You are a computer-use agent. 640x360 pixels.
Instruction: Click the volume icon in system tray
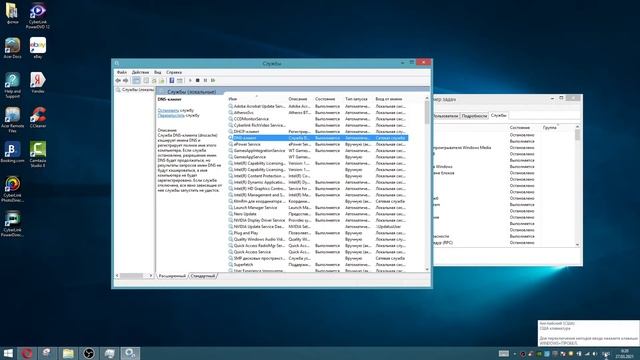(594, 354)
